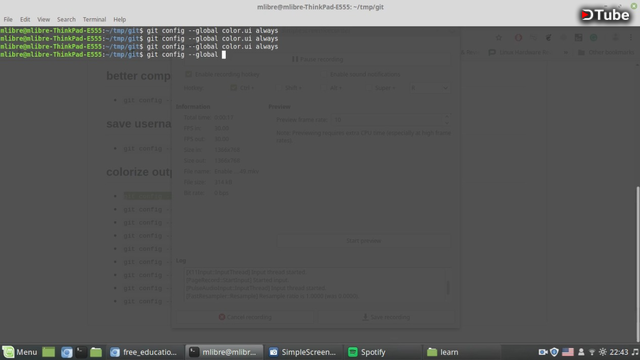The height and width of the screenshot is (360, 640).
Task: Open the hotkey letter dropdown
Action: click(429, 88)
